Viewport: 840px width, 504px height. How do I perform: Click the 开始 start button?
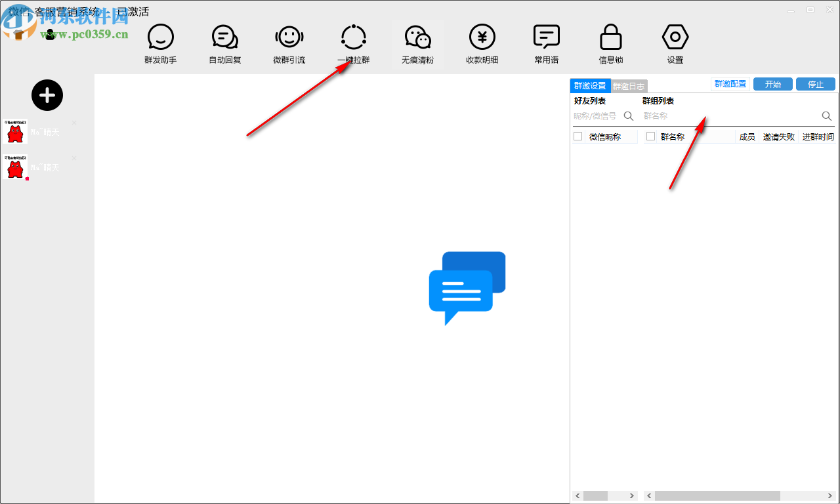772,84
